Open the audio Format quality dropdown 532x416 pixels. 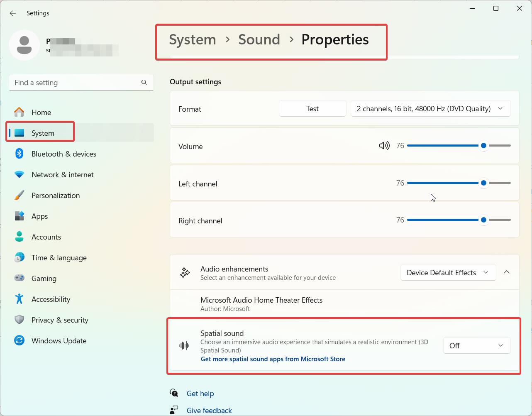point(430,108)
